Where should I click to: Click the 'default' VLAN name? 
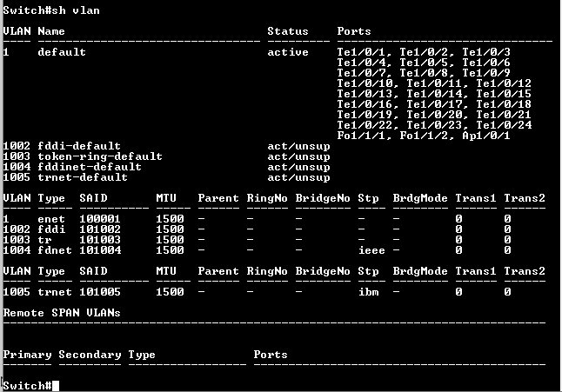point(62,52)
